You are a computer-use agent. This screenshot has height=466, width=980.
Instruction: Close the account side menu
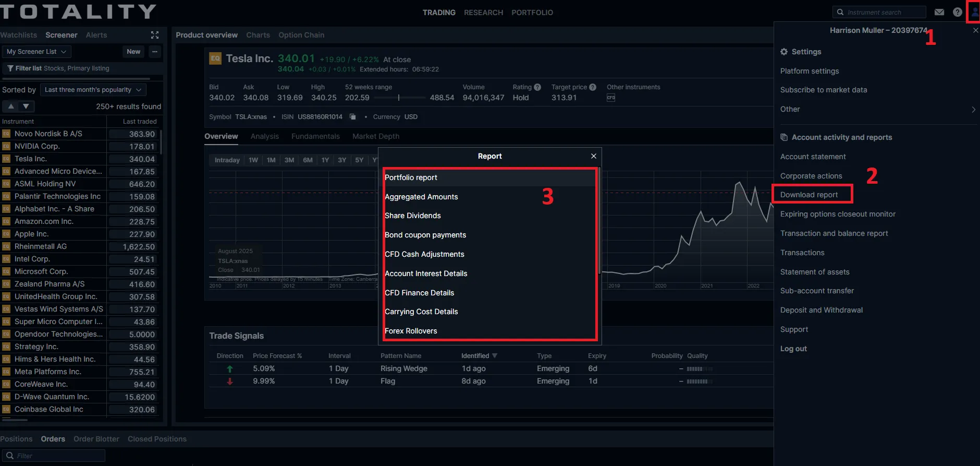pos(976,31)
